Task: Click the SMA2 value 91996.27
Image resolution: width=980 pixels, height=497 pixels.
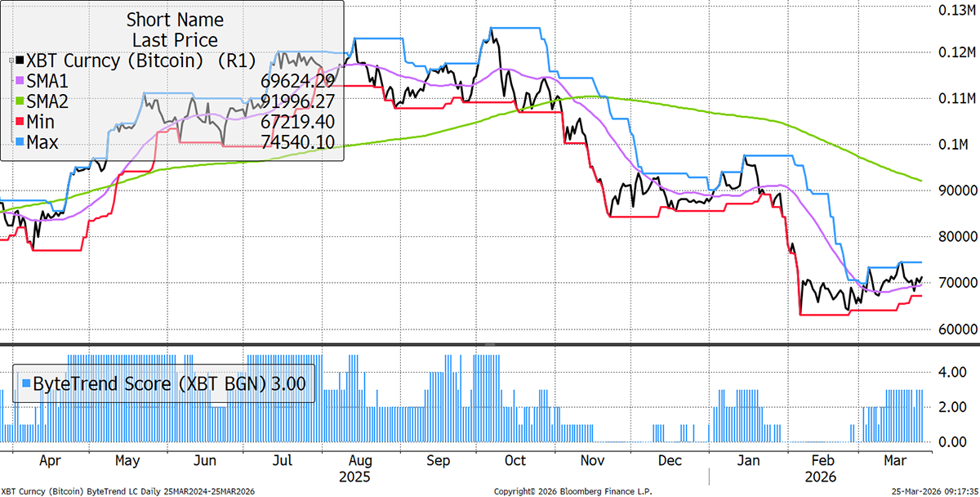Action: (x=298, y=101)
